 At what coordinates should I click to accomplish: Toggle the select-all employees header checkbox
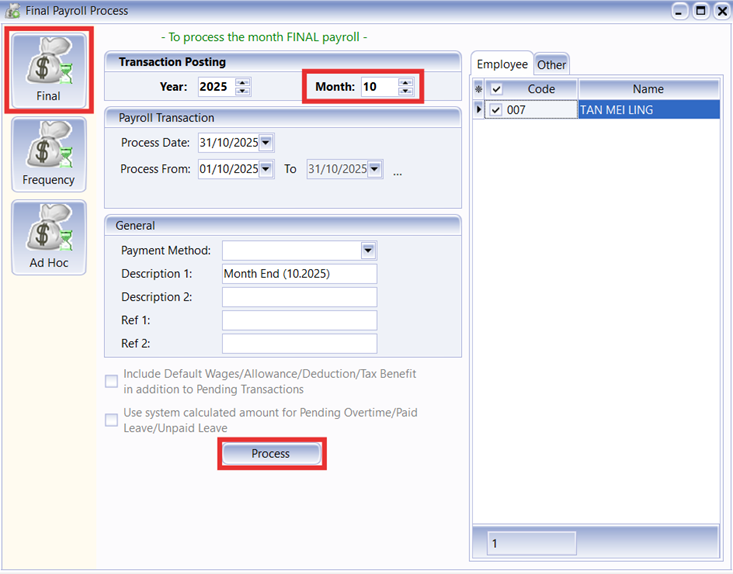(x=496, y=89)
